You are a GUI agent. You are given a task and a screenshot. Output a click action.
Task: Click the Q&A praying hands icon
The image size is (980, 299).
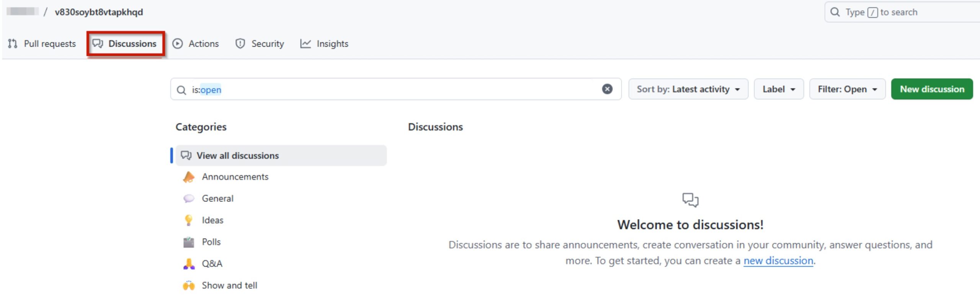pos(188,264)
